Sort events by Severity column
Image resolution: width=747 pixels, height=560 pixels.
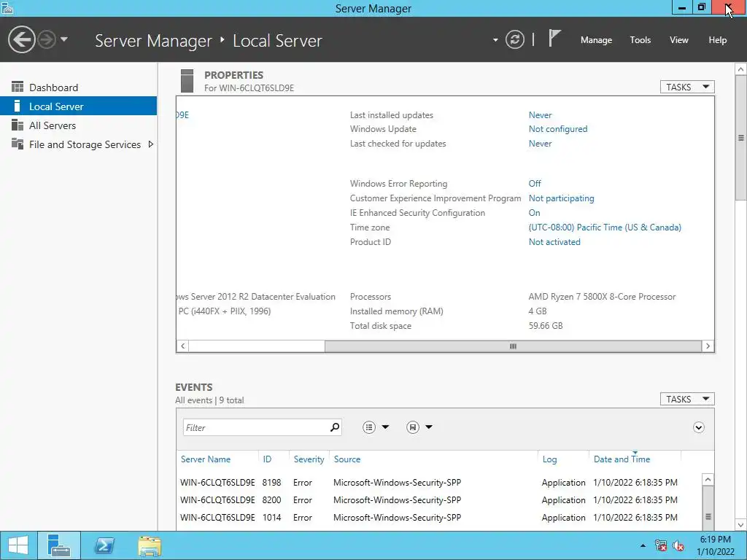(309, 459)
